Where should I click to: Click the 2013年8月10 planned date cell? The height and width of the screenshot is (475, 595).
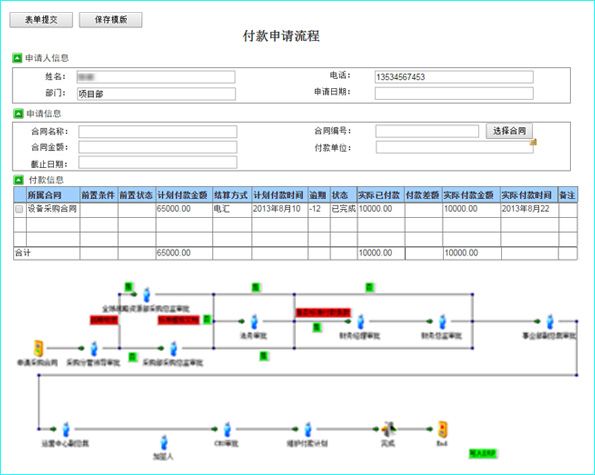pos(280,209)
